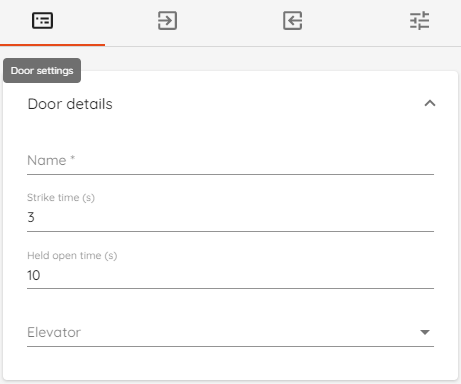Collapse Door details with the chevron

(x=430, y=104)
